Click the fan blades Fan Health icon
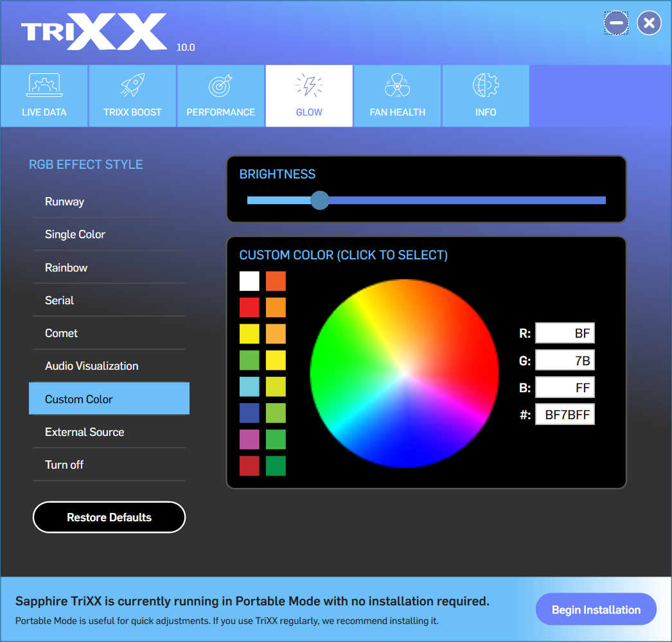 click(x=397, y=85)
